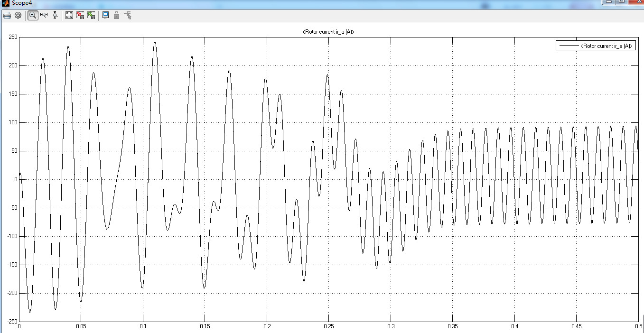Click the legend box in plot

click(596, 46)
